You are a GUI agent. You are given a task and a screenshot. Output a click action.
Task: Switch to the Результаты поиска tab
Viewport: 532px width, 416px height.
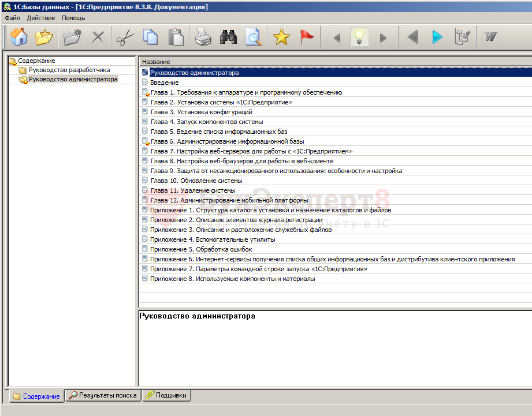[x=103, y=396]
